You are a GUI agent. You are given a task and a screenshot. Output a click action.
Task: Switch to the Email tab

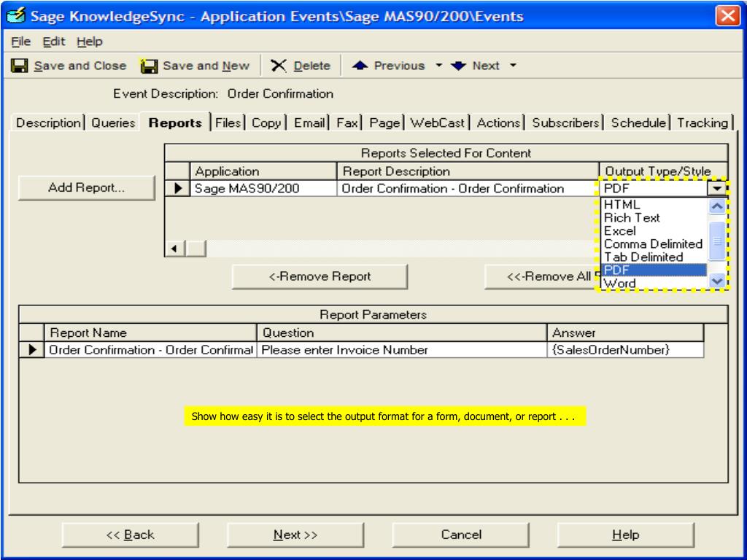[x=309, y=122]
